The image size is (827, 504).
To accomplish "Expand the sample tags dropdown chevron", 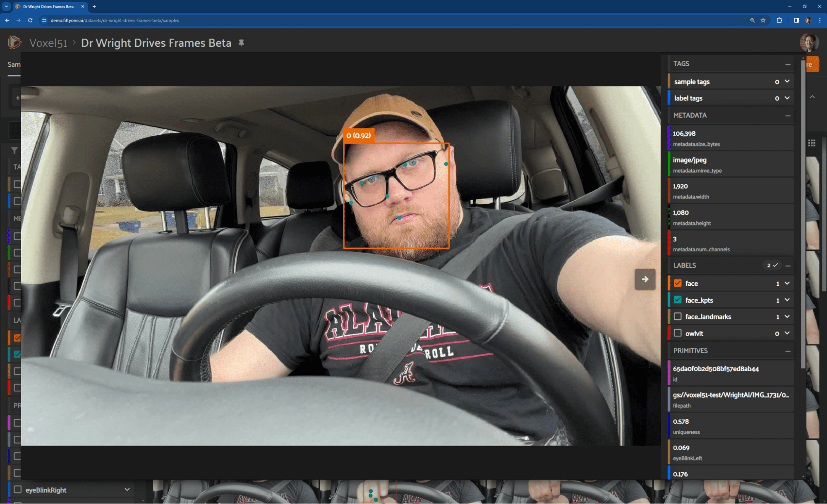I will pos(787,81).
